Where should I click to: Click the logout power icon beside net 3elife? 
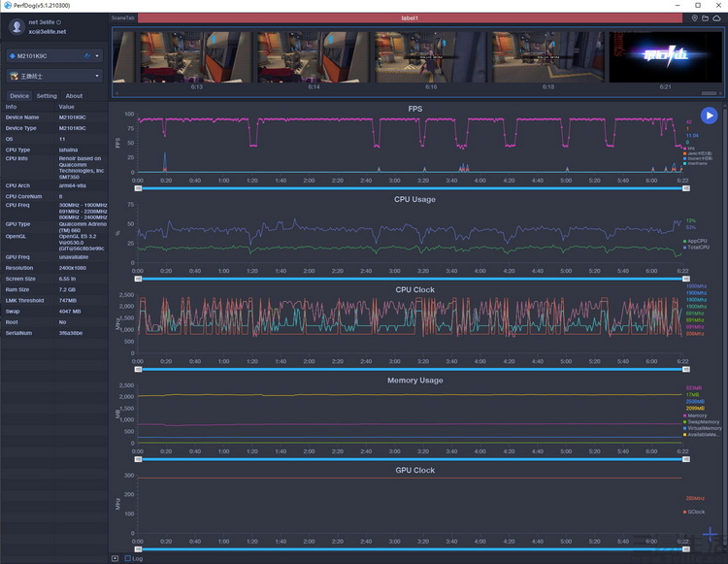click(59, 22)
